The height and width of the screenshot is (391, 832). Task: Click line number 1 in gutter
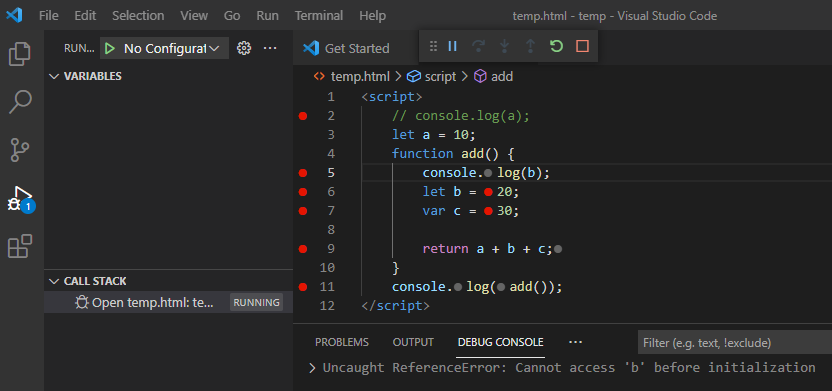(x=331, y=97)
